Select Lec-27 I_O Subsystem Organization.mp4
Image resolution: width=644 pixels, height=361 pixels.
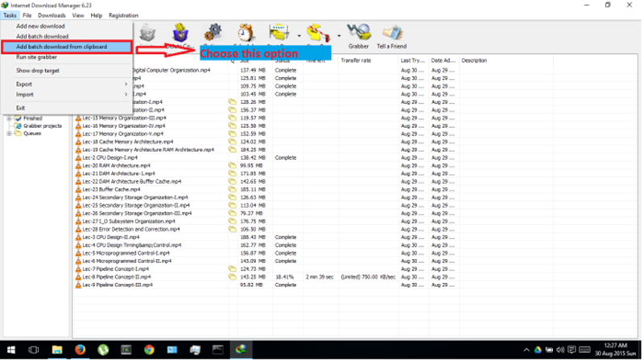tap(129, 221)
